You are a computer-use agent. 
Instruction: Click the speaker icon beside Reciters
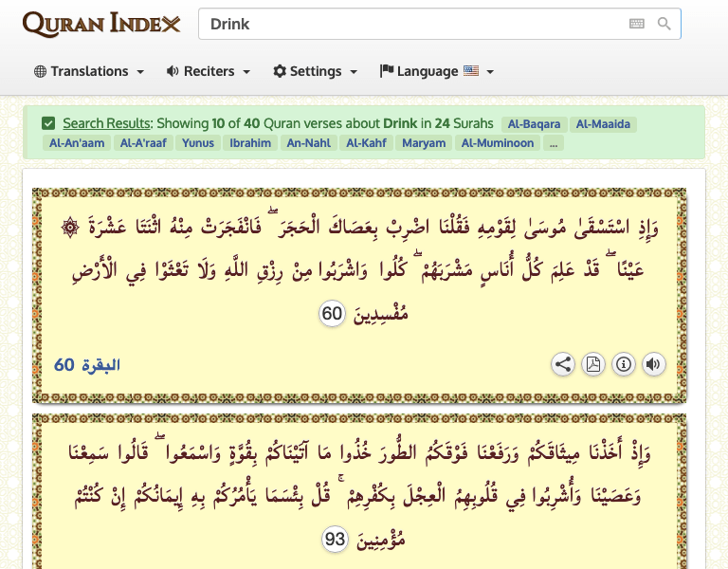(173, 71)
